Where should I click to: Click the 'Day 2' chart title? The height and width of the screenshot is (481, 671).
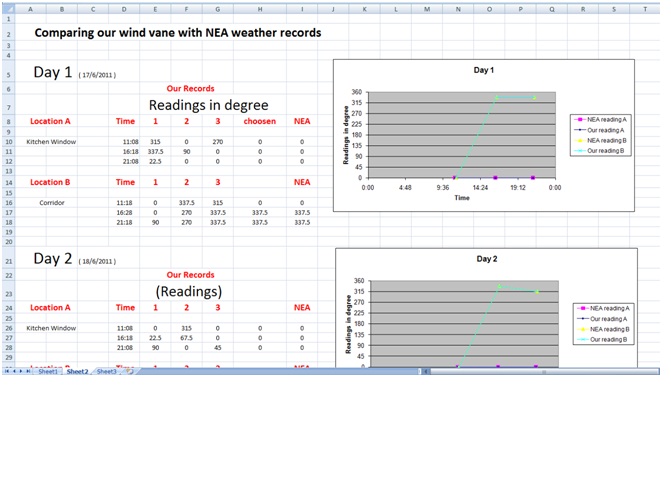pyautogui.click(x=487, y=259)
